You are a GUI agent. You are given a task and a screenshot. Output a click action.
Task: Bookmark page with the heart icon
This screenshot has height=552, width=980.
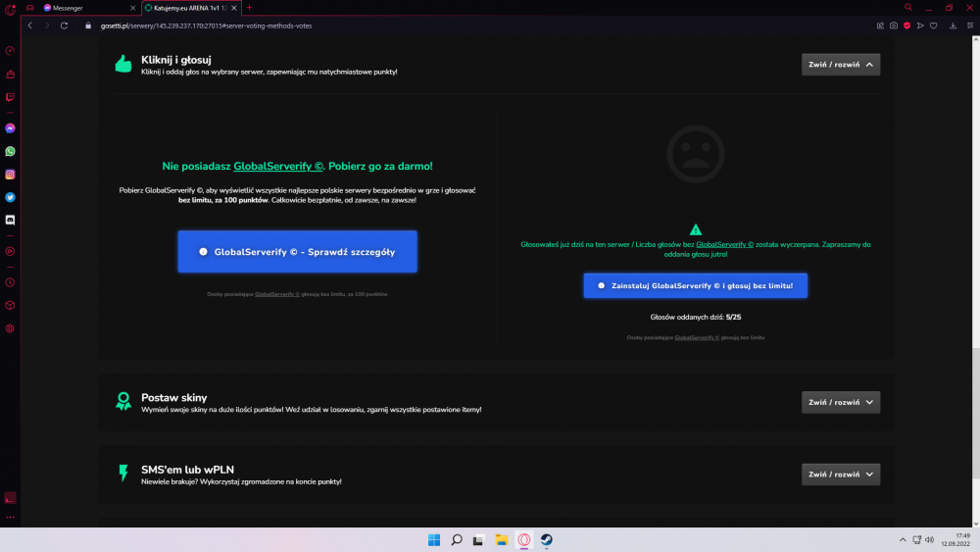934,25
